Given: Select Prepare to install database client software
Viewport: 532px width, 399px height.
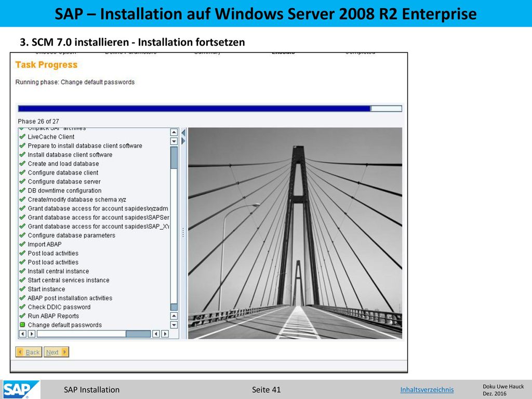Looking at the screenshot, I should point(85,145).
